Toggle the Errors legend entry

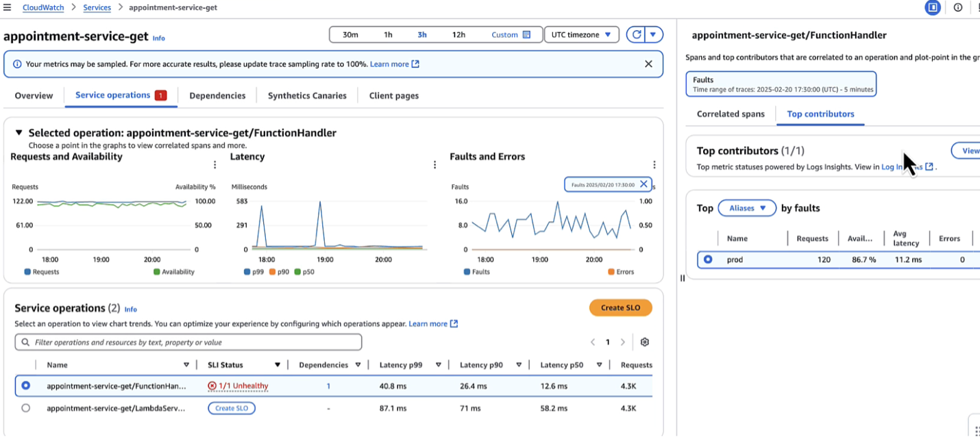point(621,272)
